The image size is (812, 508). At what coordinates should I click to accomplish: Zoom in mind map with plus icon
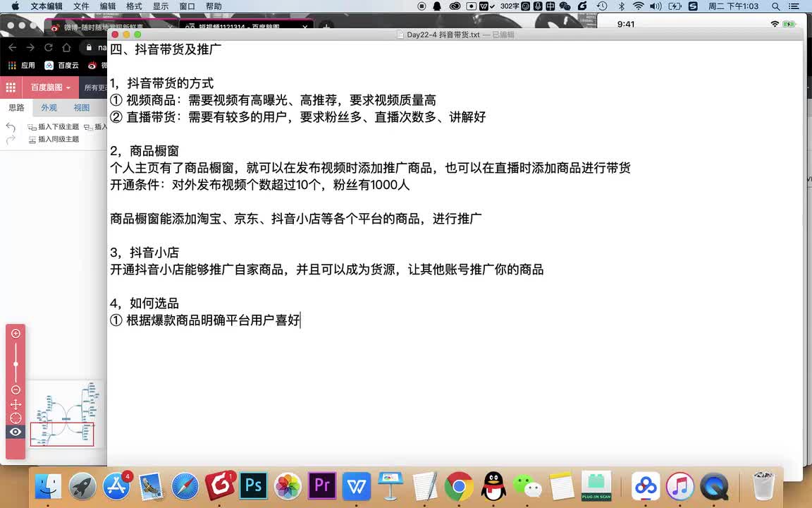click(x=16, y=333)
